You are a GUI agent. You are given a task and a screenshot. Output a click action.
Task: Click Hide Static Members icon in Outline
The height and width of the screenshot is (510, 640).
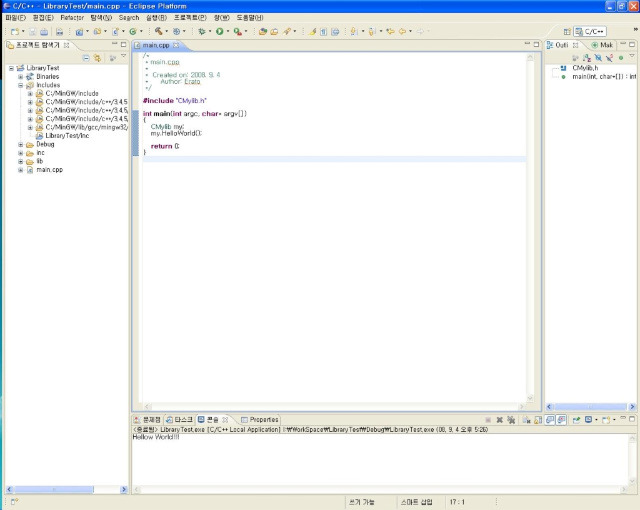pos(609,58)
